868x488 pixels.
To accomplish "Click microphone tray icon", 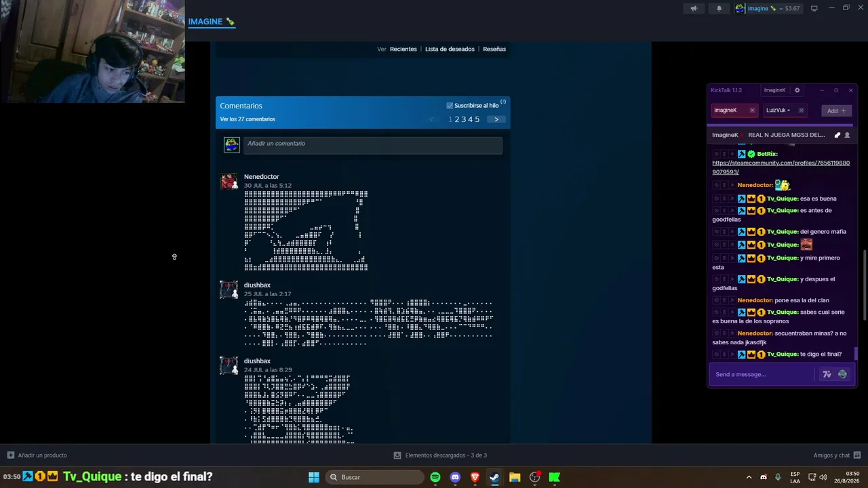I will point(778,477).
